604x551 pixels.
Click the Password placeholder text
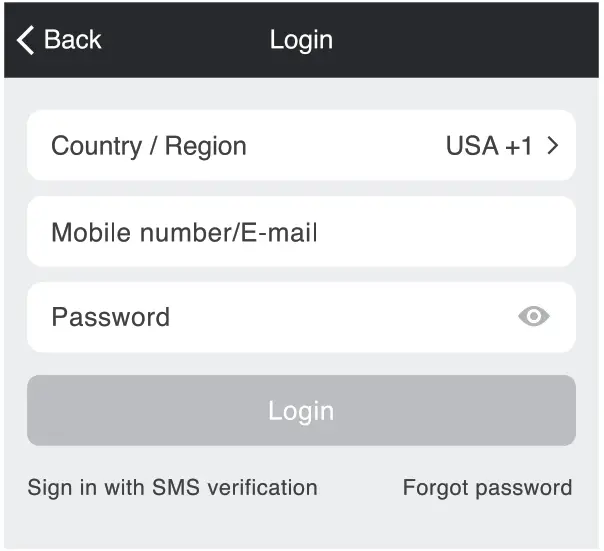(111, 317)
